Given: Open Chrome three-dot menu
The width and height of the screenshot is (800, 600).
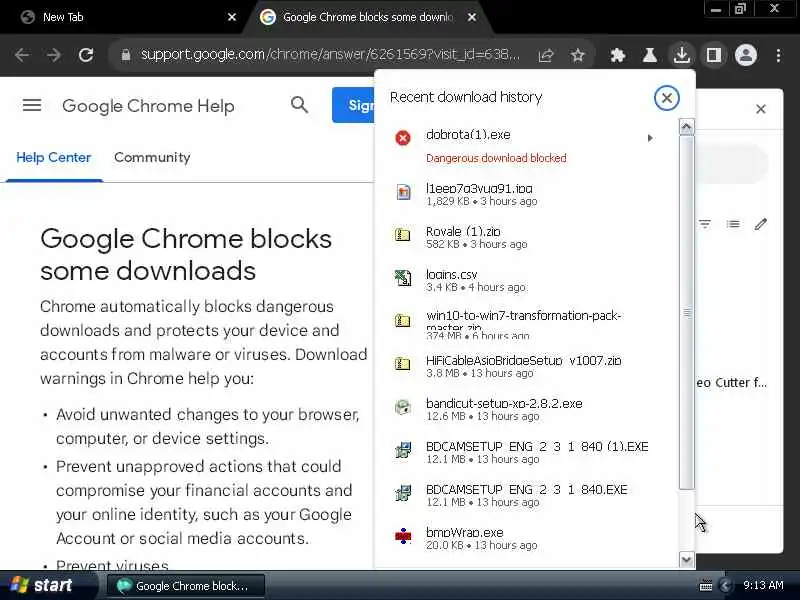Looking at the screenshot, I should point(778,55).
